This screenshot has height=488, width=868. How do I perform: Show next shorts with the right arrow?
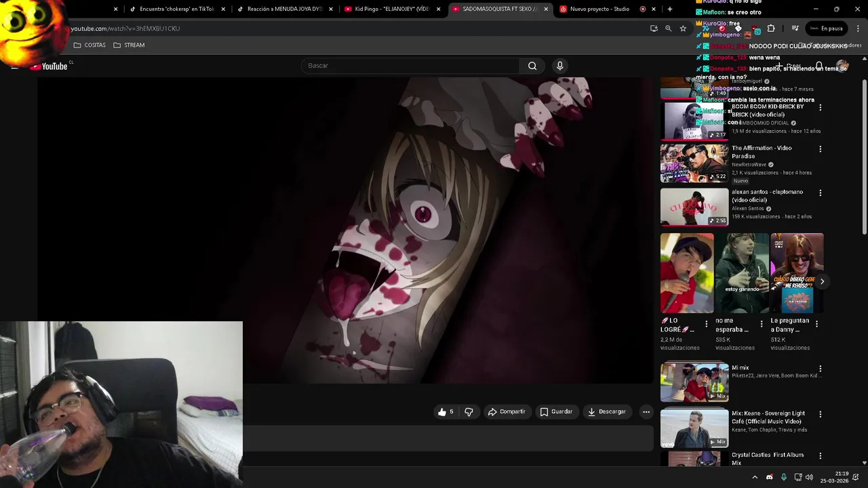822,281
